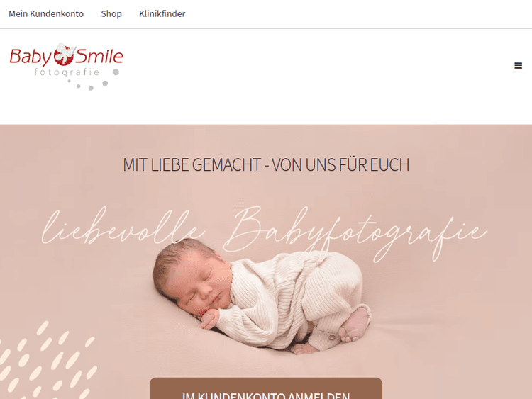The width and height of the screenshot is (532, 399).
Task: Click the script word "liebevolle"
Action: pyautogui.click(x=124, y=227)
